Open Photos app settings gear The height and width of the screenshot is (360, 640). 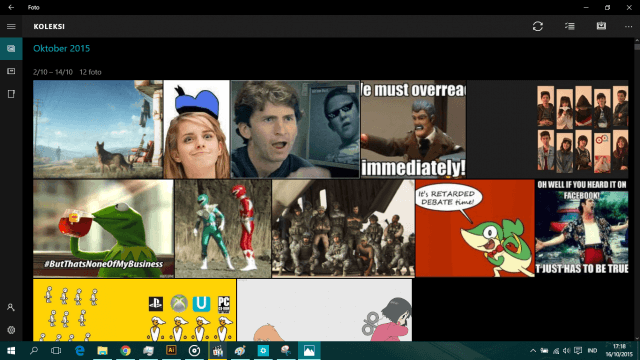11,330
